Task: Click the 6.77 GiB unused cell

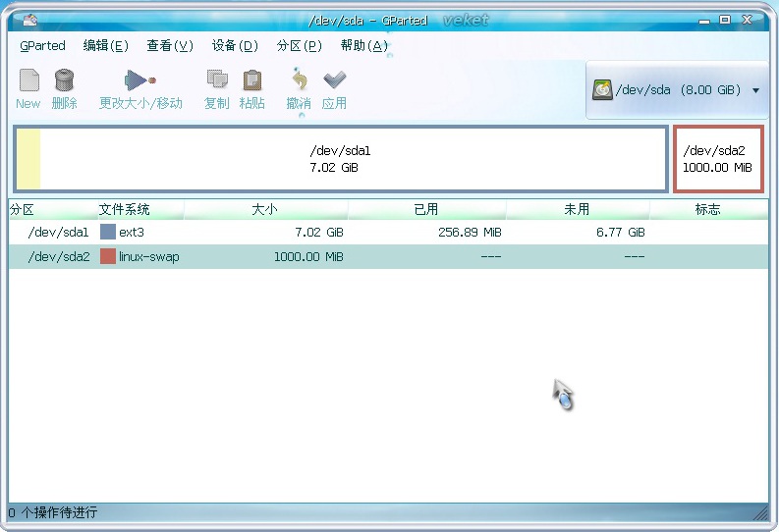Action: point(621,232)
